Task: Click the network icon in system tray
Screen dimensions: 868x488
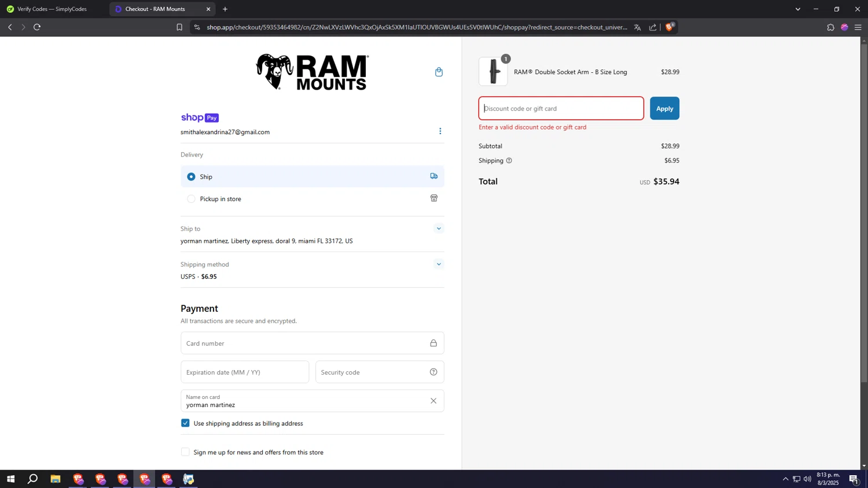Action: (x=796, y=479)
